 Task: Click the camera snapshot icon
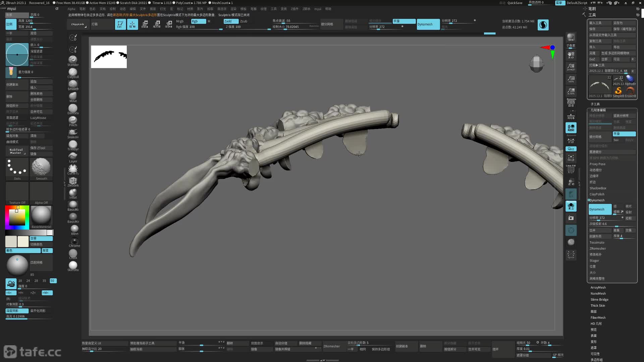click(x=571, y=218)
